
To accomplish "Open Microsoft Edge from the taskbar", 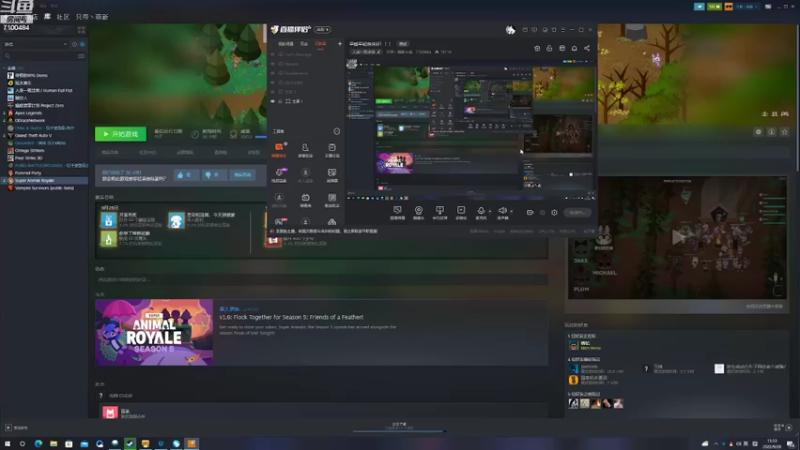I will pyautogui.click(x=38, y=444).
